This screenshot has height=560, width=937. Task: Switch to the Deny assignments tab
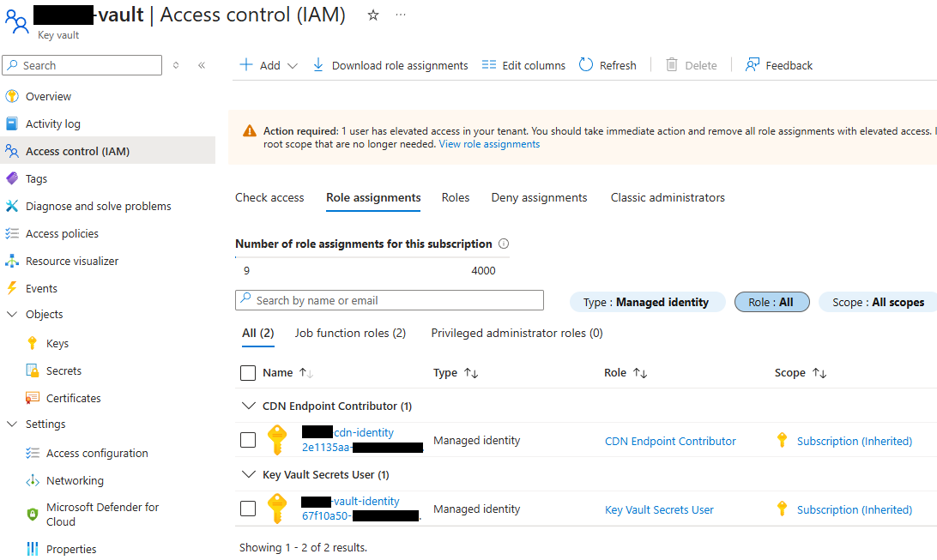pyautogui.click(x=539, y=197)
